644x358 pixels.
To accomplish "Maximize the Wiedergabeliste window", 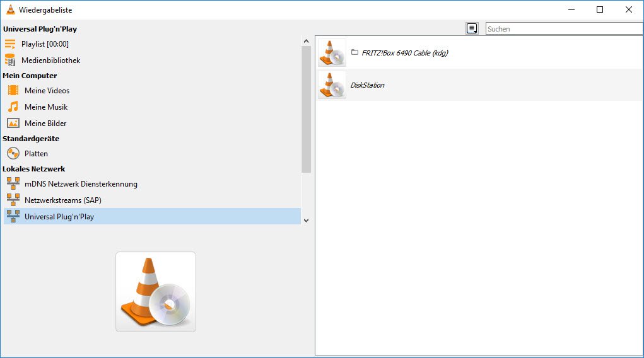I will tap(600, 9).
